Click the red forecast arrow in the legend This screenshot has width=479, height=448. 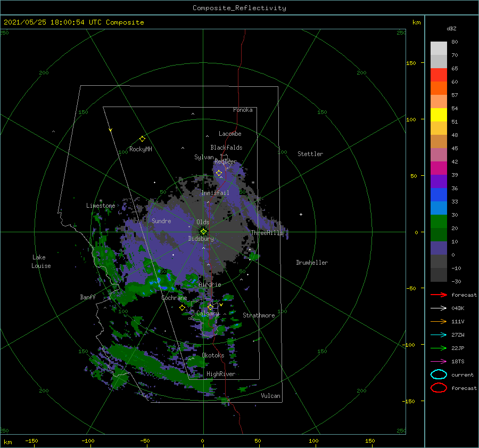tap(439, 295)
